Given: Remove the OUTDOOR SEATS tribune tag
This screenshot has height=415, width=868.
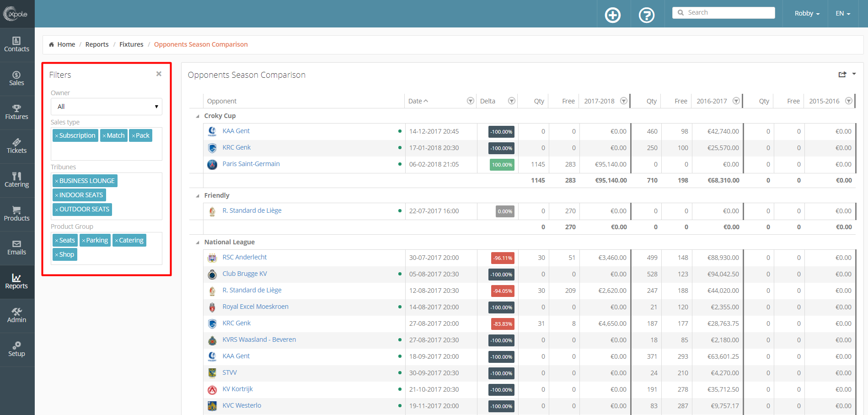Looking at the screenshot, I should point(57,210).
